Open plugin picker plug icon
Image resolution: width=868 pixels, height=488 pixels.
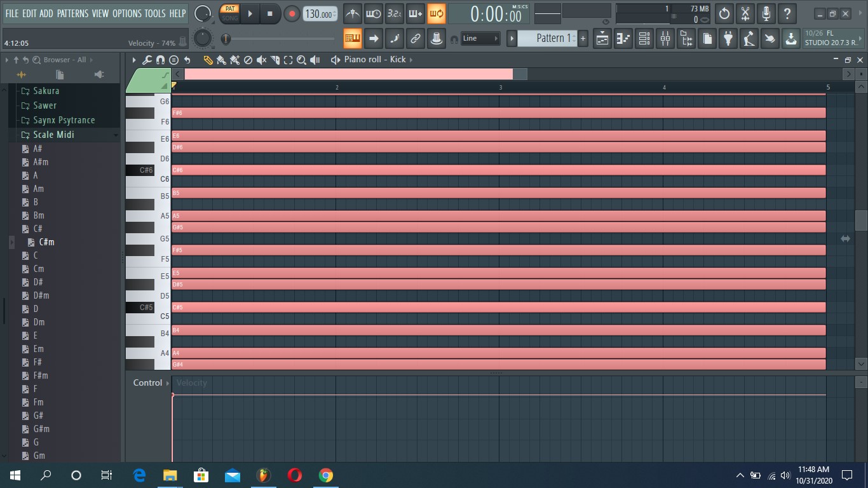click(728, 39)
